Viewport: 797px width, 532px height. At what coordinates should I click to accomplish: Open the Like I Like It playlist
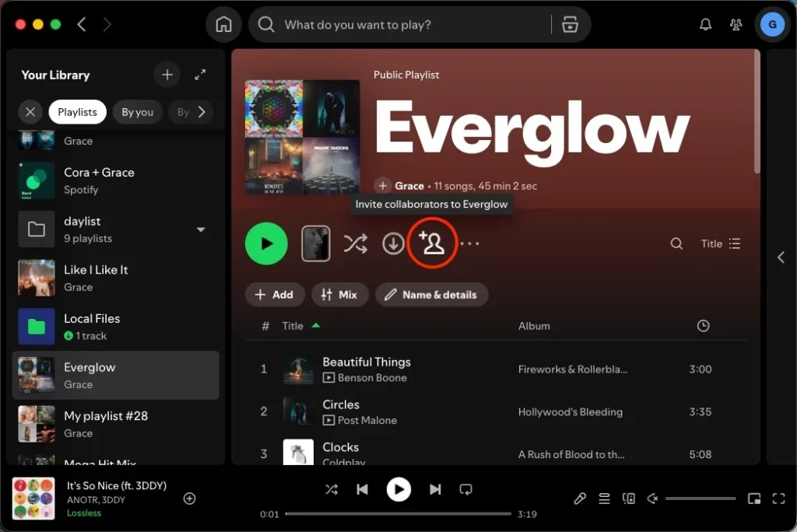coord(116,278)
